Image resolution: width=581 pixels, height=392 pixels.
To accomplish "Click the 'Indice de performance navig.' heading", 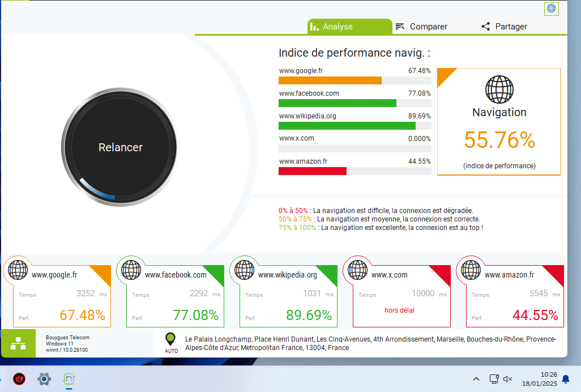I will point(354,53).
